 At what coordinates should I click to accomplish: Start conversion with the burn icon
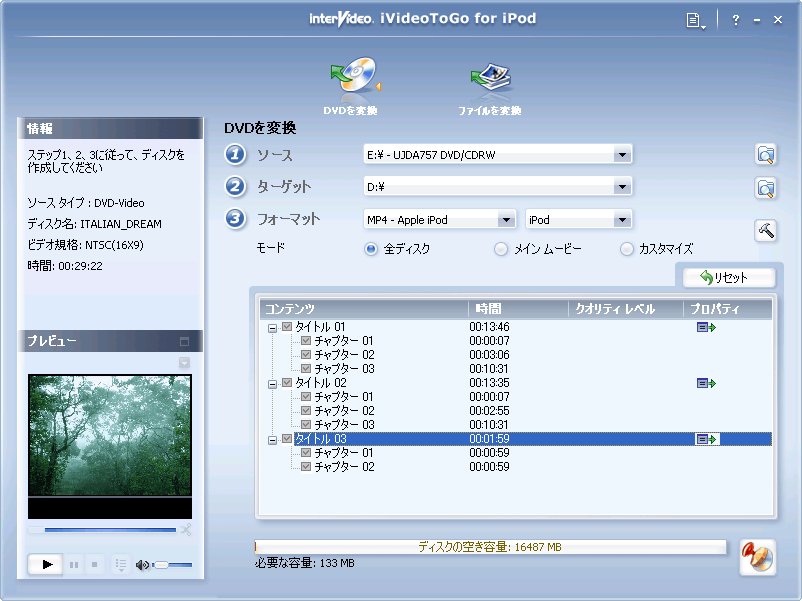[x=758, y=557]
